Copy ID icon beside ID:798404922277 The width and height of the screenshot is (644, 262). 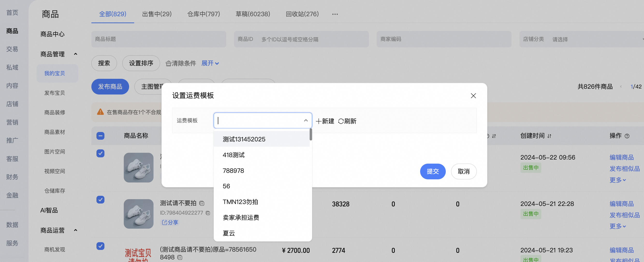[x=208, y=213]
